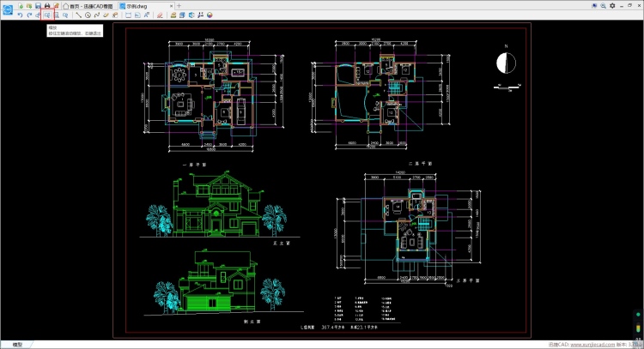Click the edit icon right of Print
644x349 pixels.
pyautogui.click(x=57, y=6)
